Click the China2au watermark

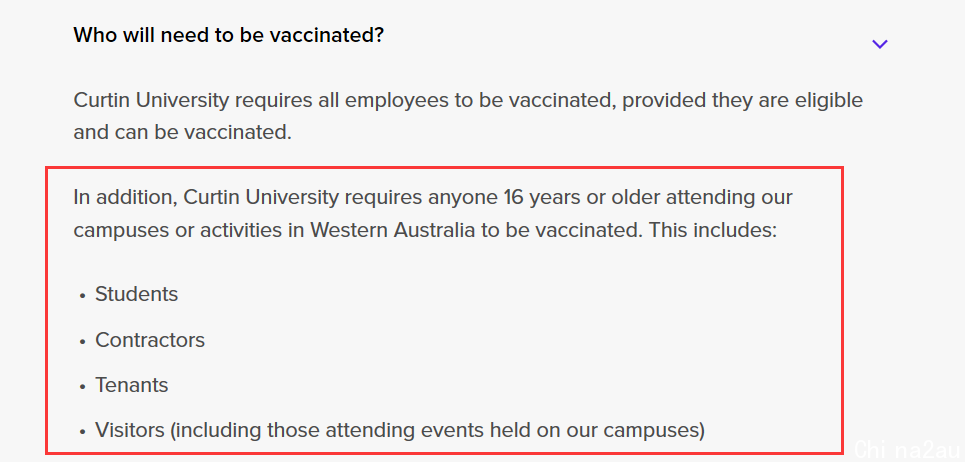click(908, 450)
